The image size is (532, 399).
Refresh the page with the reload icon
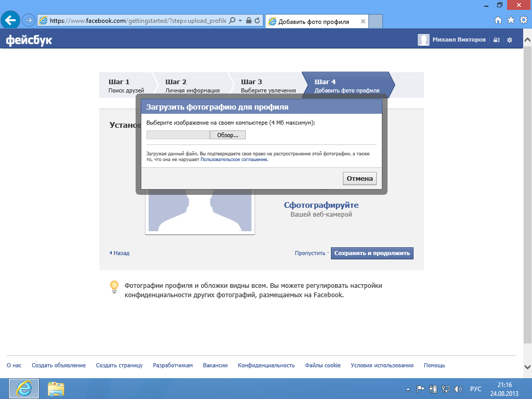[257, 21]
